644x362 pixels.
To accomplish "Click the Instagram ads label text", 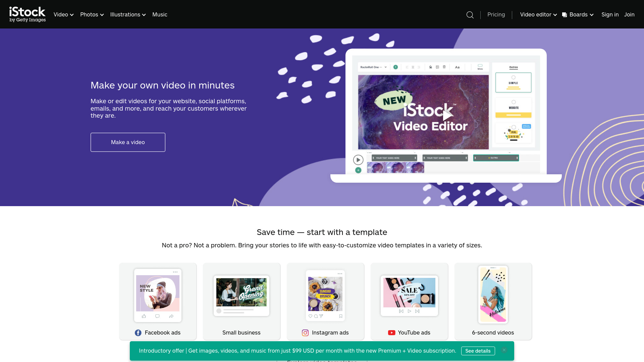I will (330, 333).
